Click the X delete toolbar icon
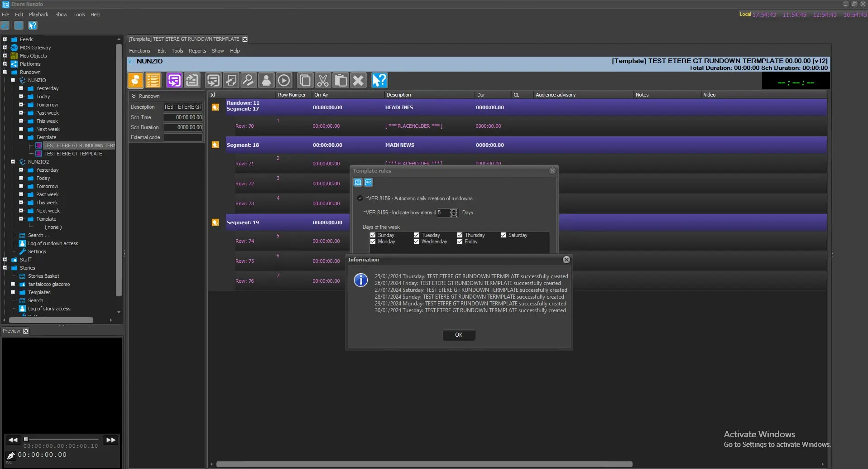Viewport: 868px width, 469px height. pyautogui.click(x=358, y=81)
